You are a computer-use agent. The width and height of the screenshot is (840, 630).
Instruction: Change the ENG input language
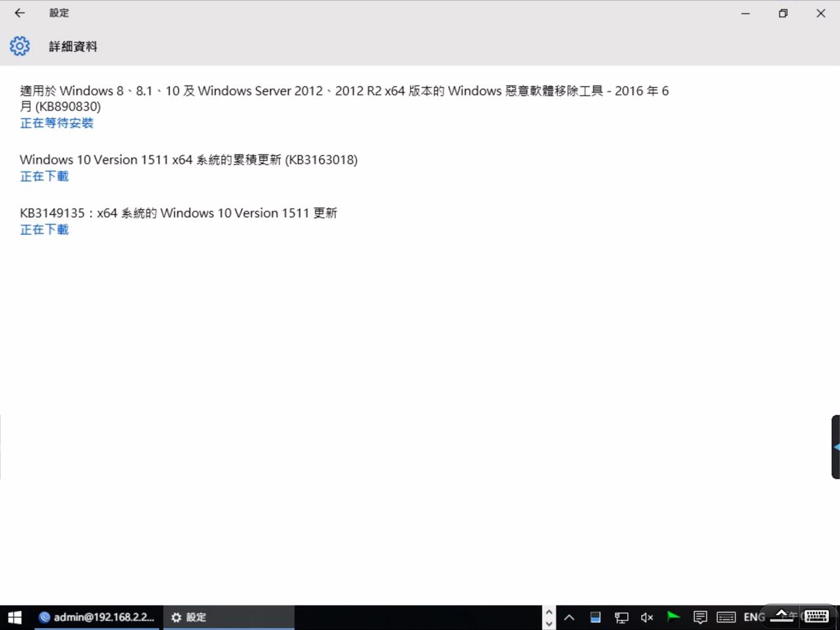pos(754,617)
